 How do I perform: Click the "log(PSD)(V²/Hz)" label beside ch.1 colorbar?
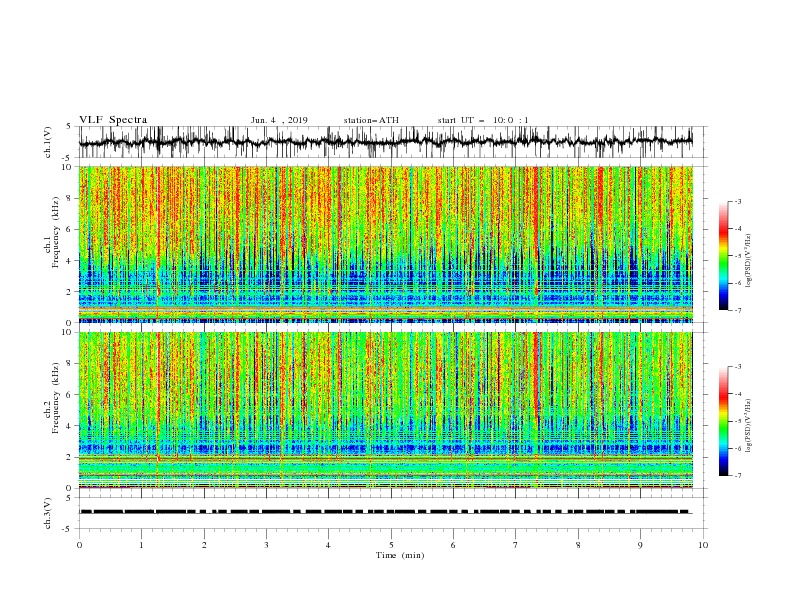coord(748,261)
